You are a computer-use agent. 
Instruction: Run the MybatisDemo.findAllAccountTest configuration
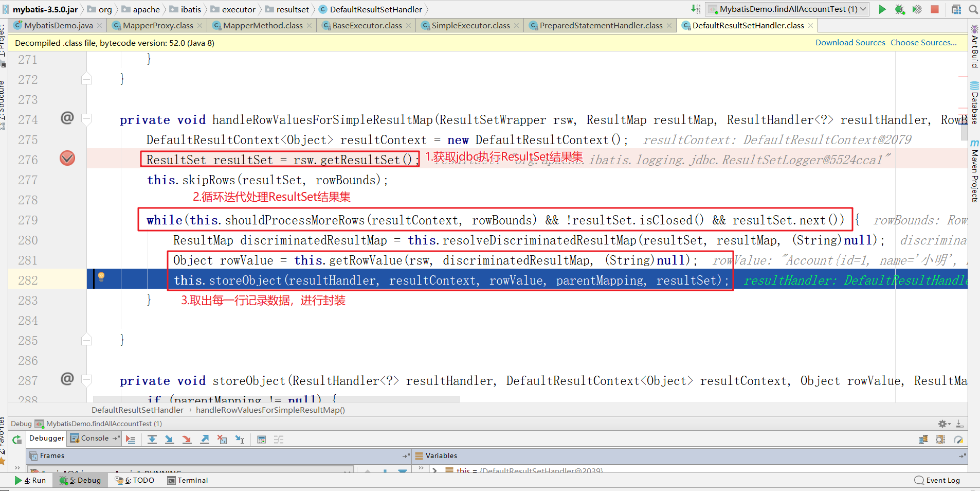click(882, 9)
